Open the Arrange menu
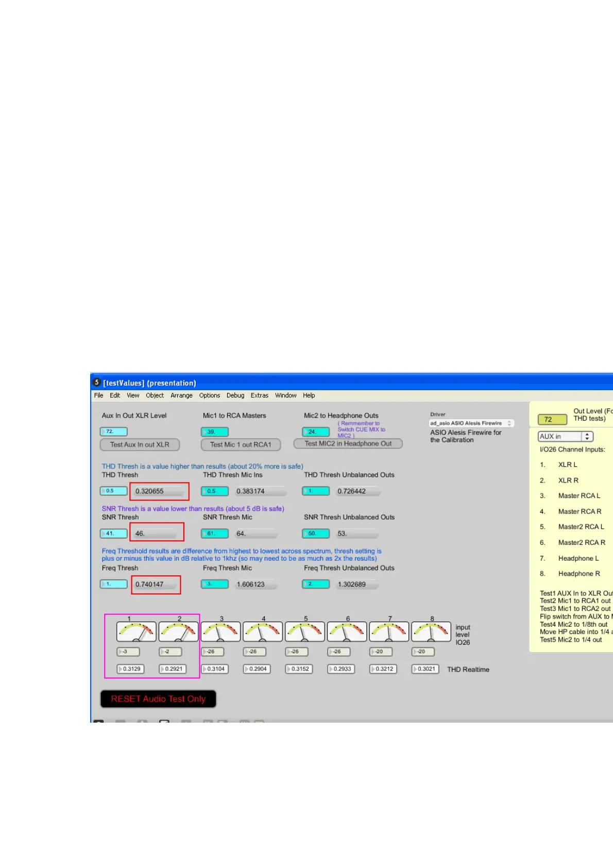Viewport: 613px width, 868px height. click(x=181, y=395)
